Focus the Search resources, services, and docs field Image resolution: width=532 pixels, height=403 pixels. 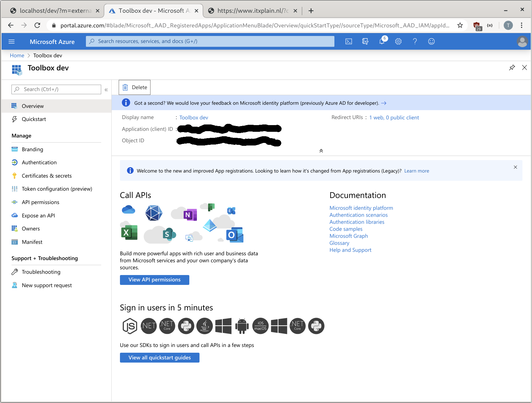pos(210,41)
